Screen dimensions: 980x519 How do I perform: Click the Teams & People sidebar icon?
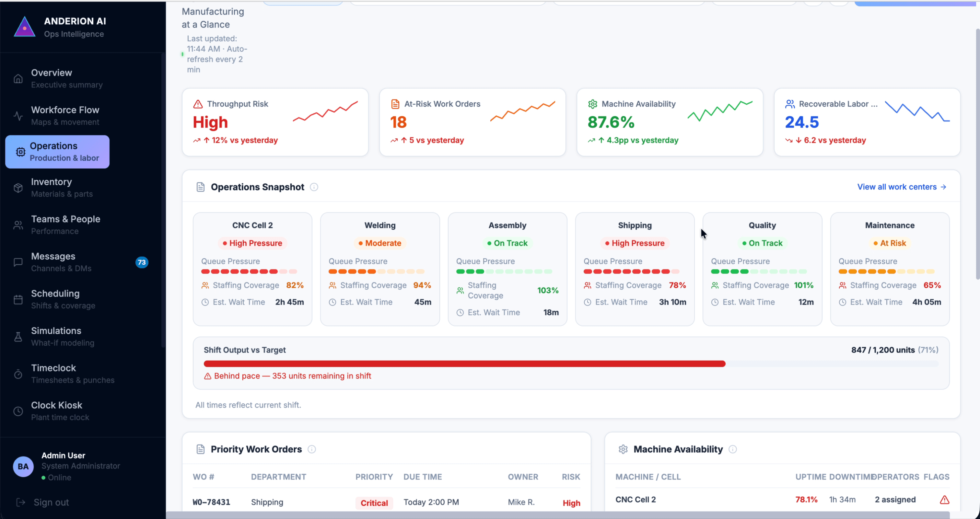tap(18, 225)
